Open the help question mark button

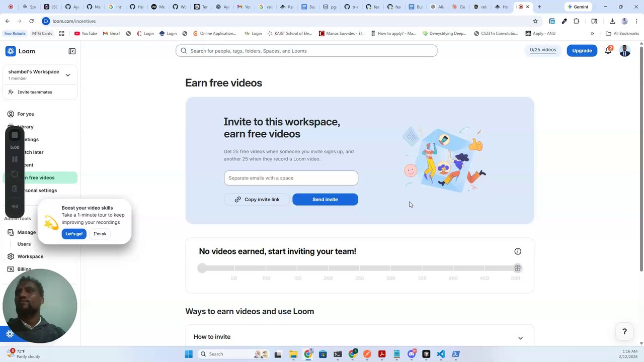pos(624,331)
